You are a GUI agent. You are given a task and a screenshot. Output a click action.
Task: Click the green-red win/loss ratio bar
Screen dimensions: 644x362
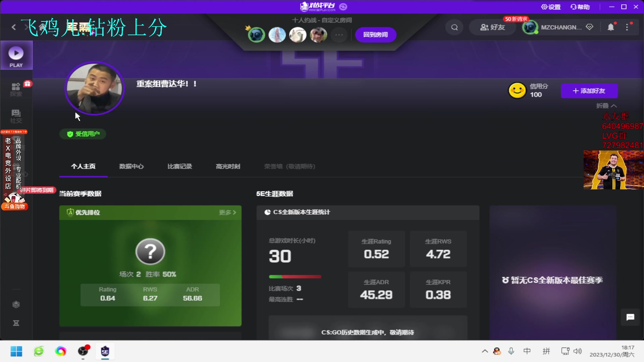295,277
